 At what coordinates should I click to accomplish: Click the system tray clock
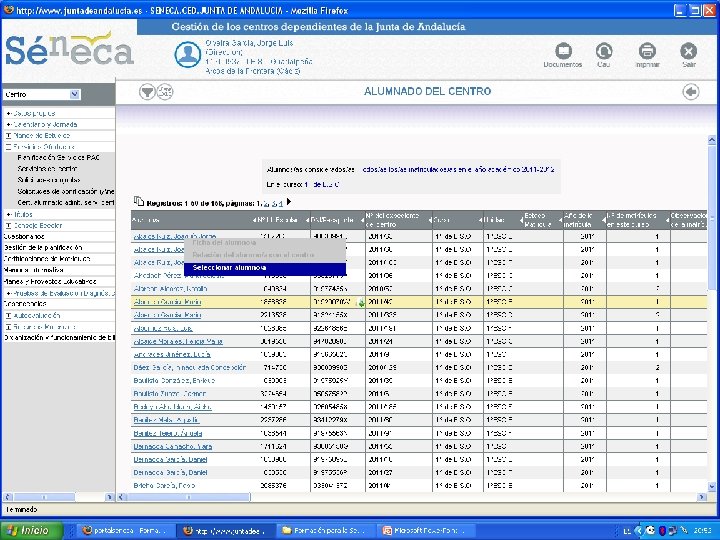click(x=703, y=531)
